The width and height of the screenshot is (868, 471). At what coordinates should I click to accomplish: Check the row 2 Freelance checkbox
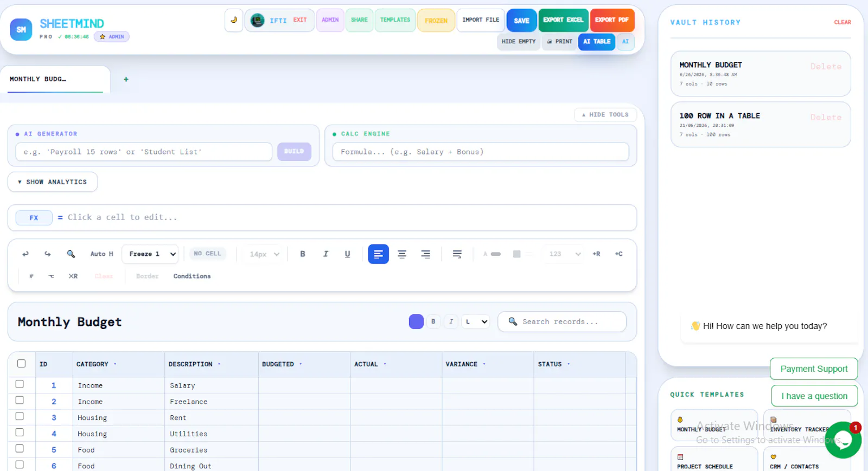click(20, 400)
